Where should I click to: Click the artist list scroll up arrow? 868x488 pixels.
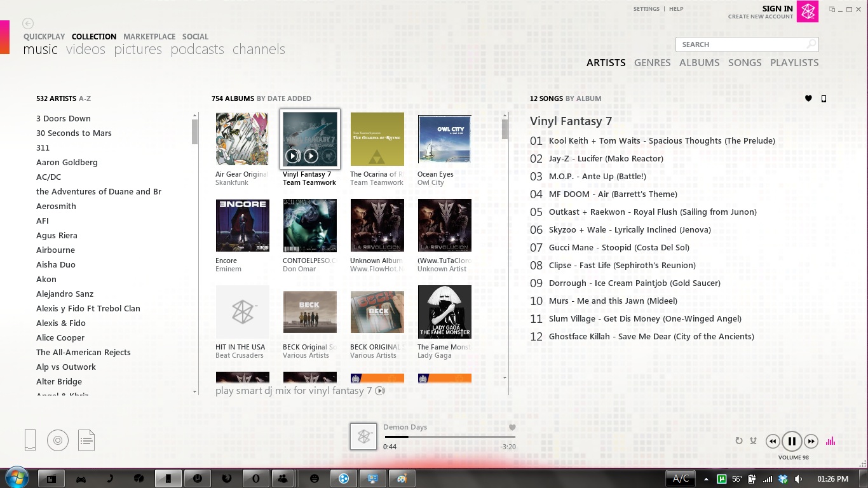pos(194,116)
